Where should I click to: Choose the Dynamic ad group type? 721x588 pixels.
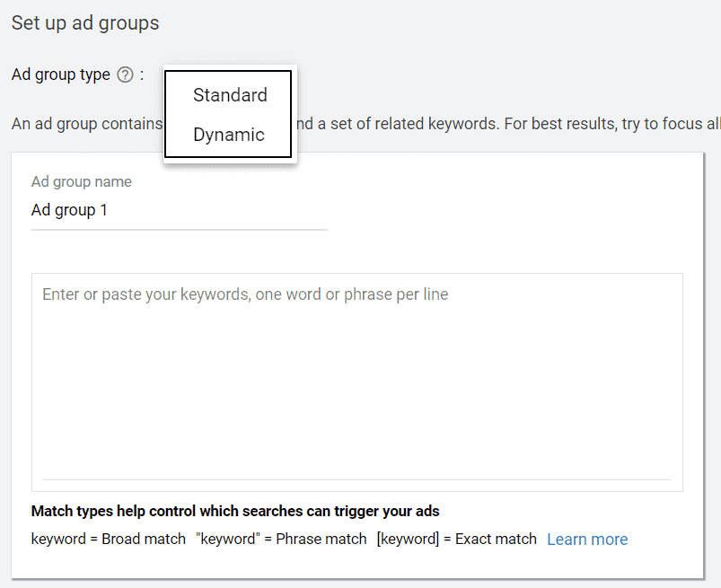(229, 135)
